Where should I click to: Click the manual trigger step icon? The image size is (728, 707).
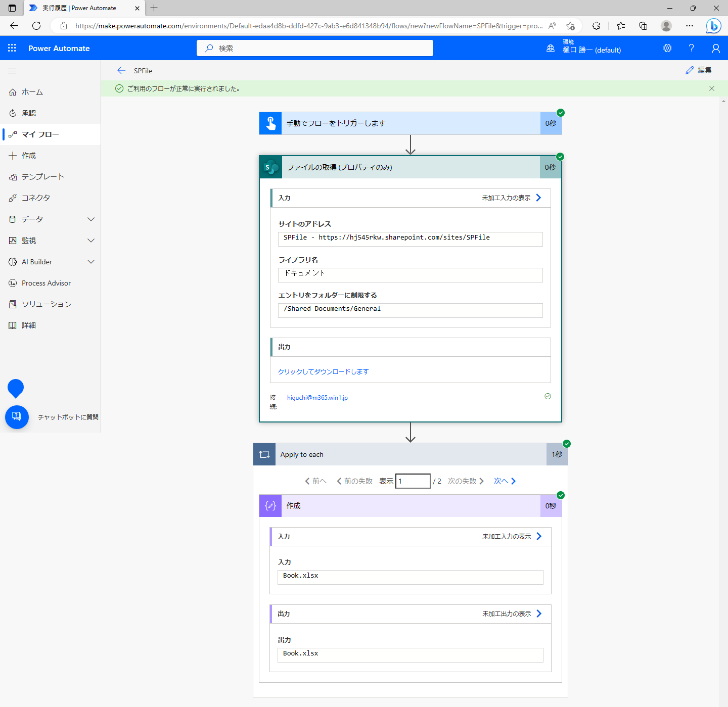270,123
